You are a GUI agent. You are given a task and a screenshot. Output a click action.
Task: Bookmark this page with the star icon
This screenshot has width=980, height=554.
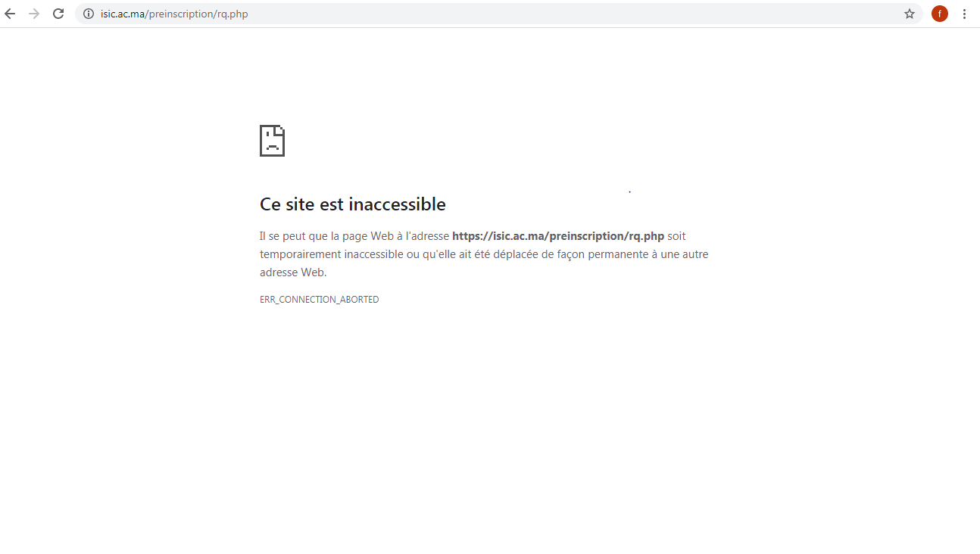(909, 14)
